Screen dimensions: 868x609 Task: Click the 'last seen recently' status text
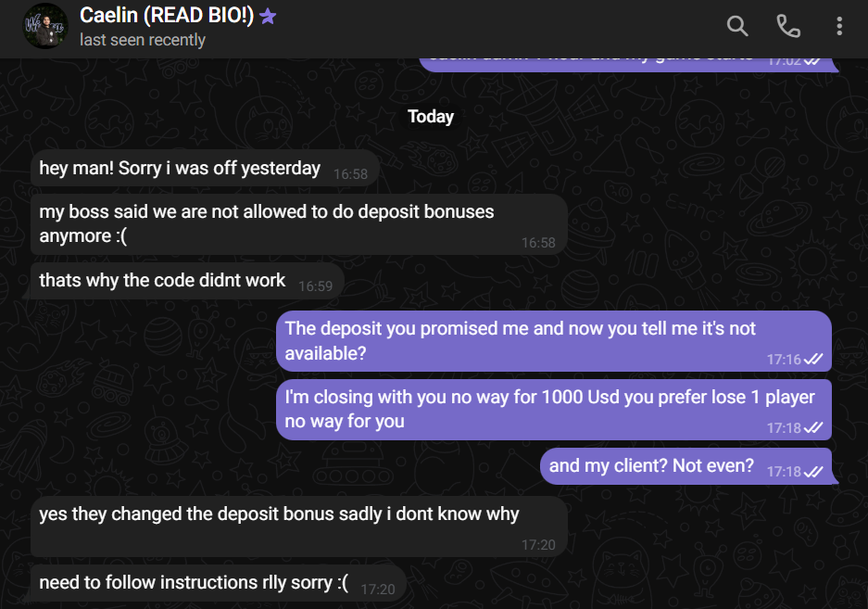pyautogui.click(x=143, y=40)
